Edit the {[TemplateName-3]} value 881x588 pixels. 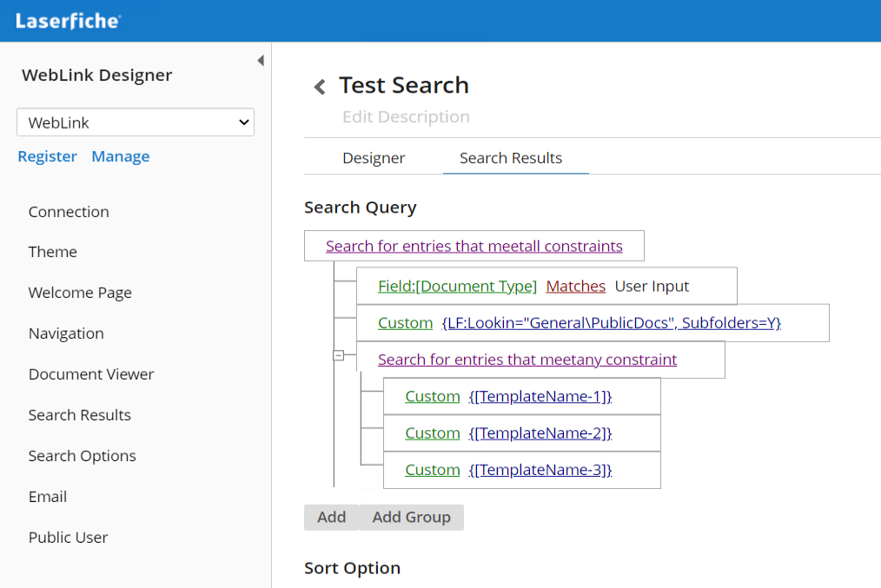(540, 470)
